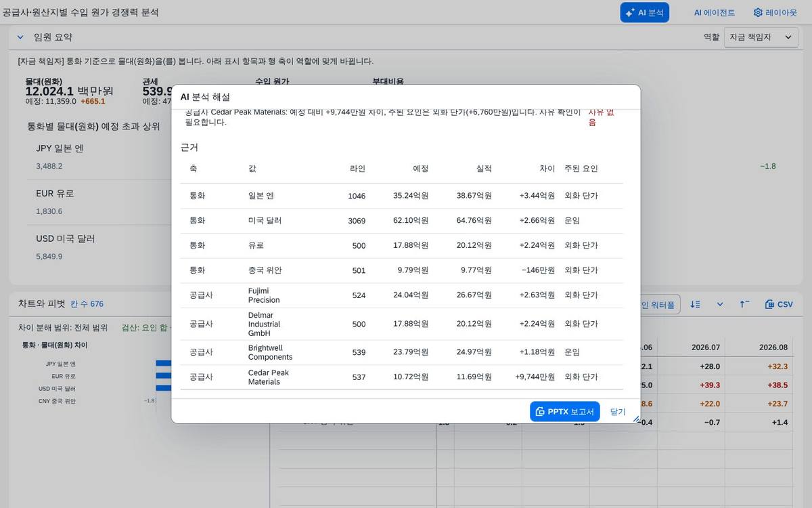Click the 라인 column header
This screenshot has height=508, width=812.
coord(357,169)
